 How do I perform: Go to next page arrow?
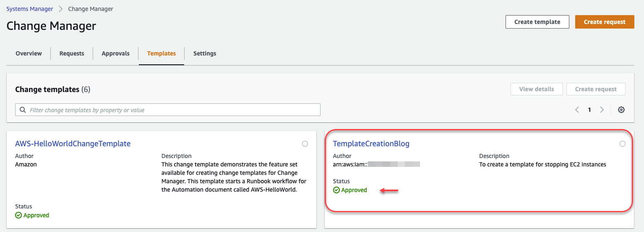point(602,110)
